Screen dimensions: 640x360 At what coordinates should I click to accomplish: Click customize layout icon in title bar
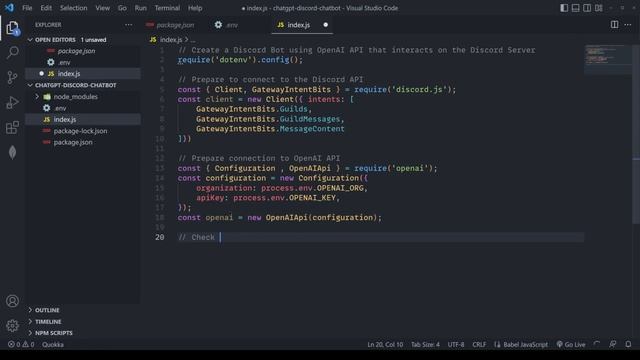(598, 8)
